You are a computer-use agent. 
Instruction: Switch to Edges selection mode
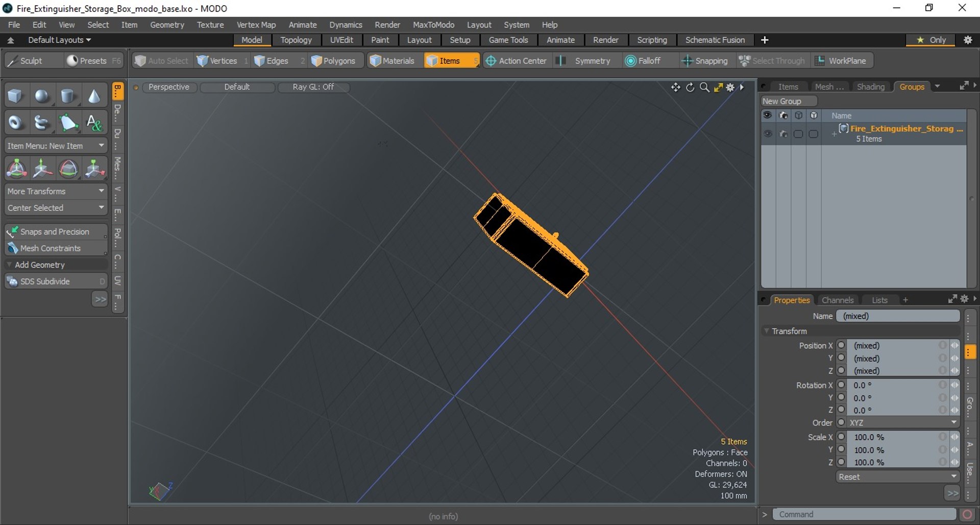click(x=280, y=61)
